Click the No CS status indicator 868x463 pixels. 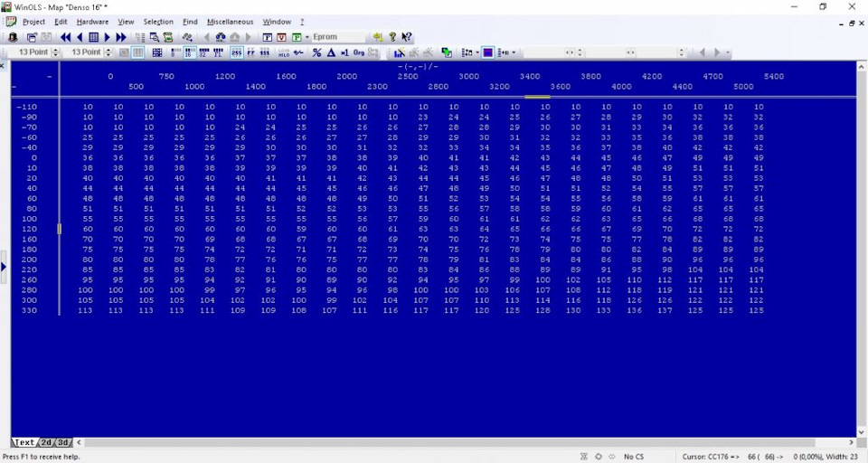click(x=634, y=457)
